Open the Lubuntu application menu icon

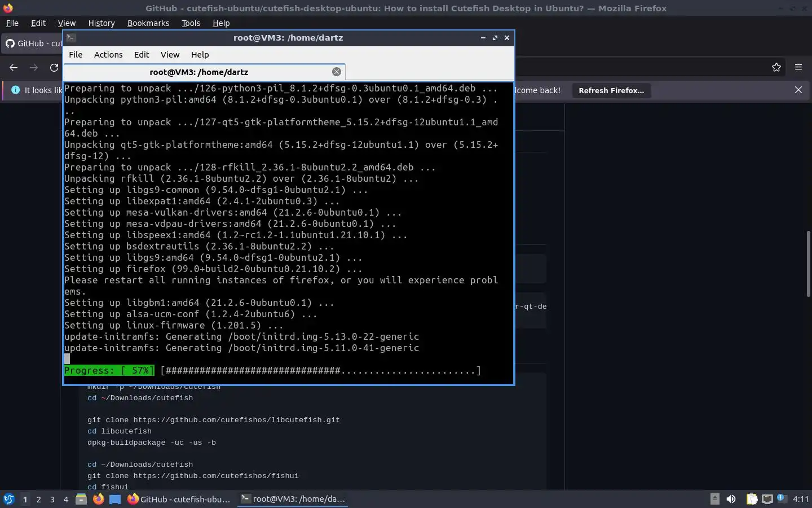pyautogui.click(x=8, y=499)
